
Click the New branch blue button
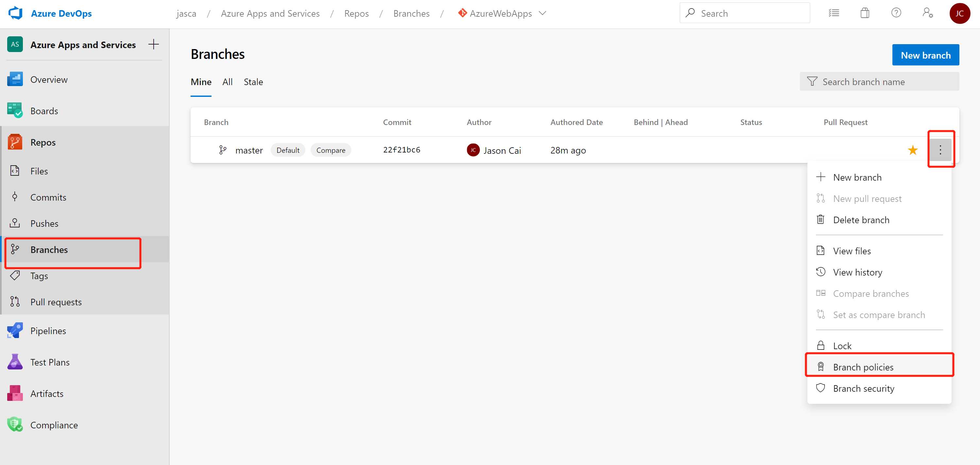tap(926, 55)
